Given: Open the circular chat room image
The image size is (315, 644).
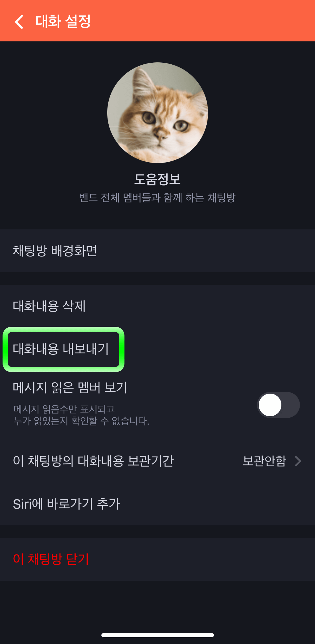Looking at the screenshot, I should 157,112.
